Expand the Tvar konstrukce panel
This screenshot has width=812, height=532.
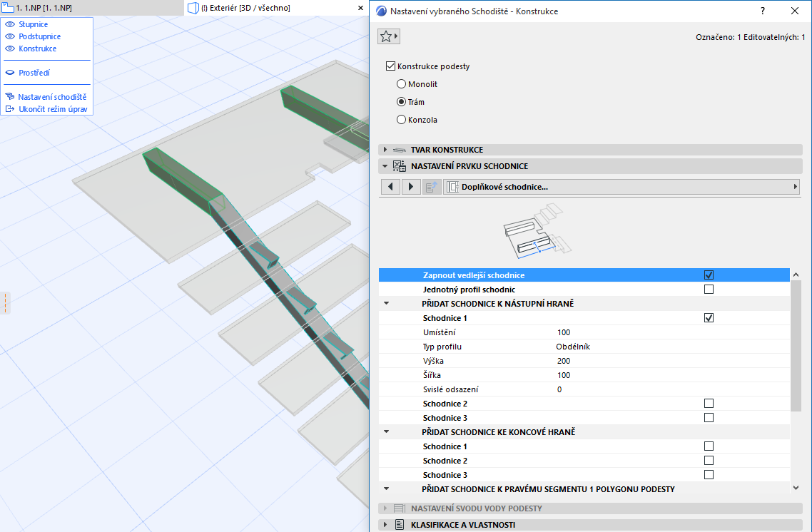386,150
